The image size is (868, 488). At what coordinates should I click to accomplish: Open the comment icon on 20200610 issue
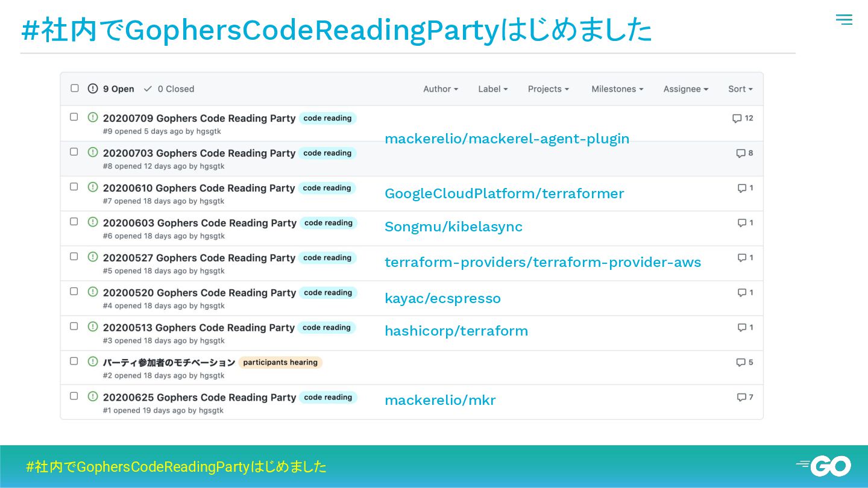(x=742, y=189)
